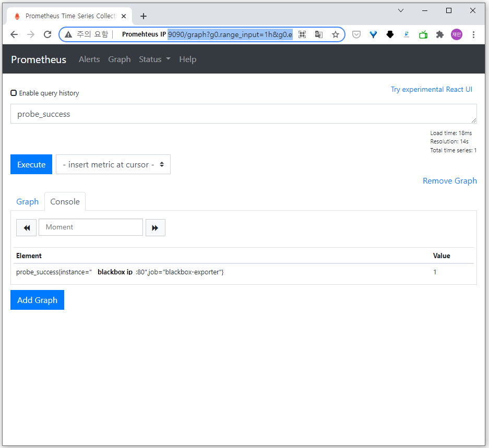Click the Load time: 18ms text
Screen dimensions: 489x448
pos(451,133)
